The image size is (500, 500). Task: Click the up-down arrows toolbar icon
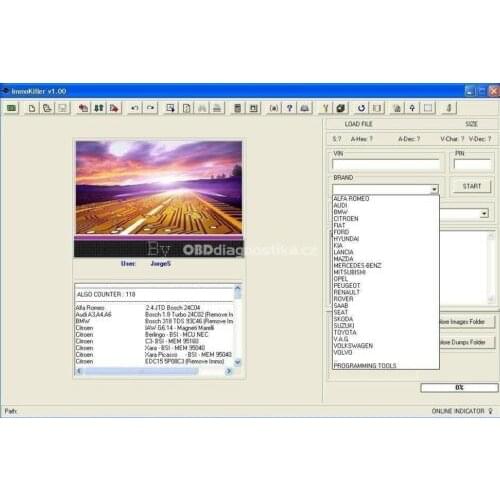[x=99, y=108]
